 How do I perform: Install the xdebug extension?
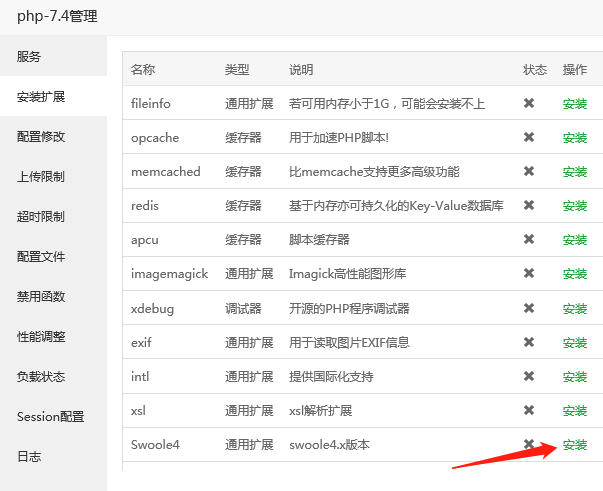click(575, 308)
